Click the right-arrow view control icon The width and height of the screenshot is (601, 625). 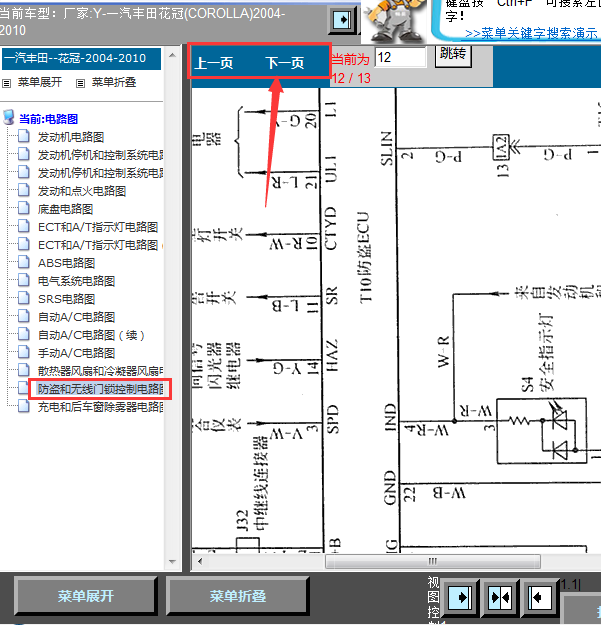pyautogui.click(x=460, y=597)
